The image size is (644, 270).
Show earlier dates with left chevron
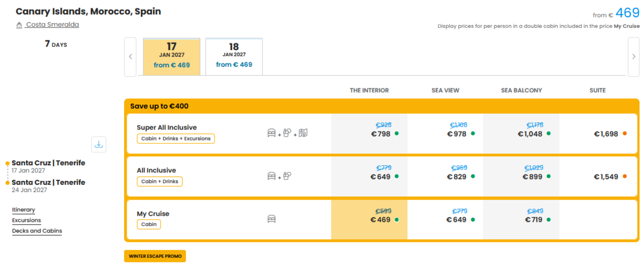(x=130, y=57)
